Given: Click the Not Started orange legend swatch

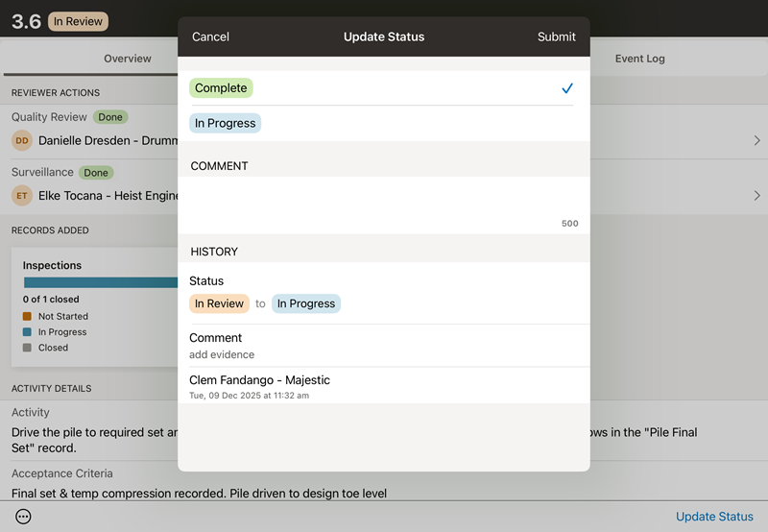Looking at the screenshot, I should click(28, 316).
